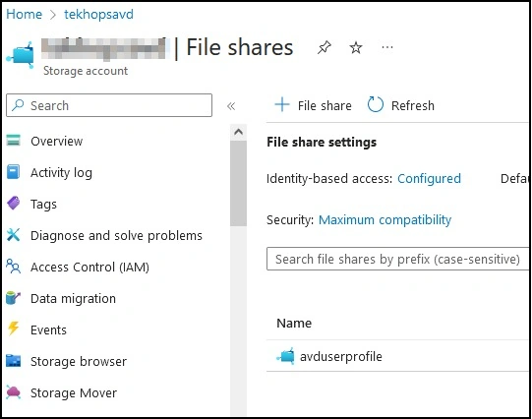
Task: Focus Search file shares by prefix field
Action: point(397,259)
